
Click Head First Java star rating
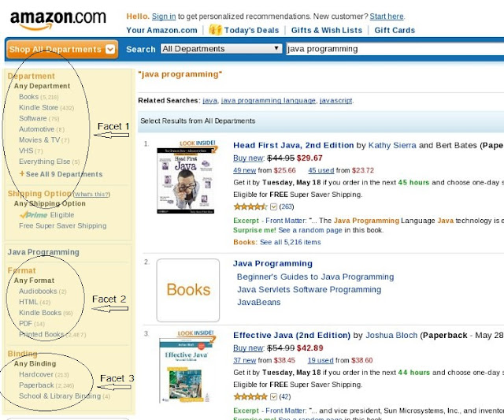point(250,207)
